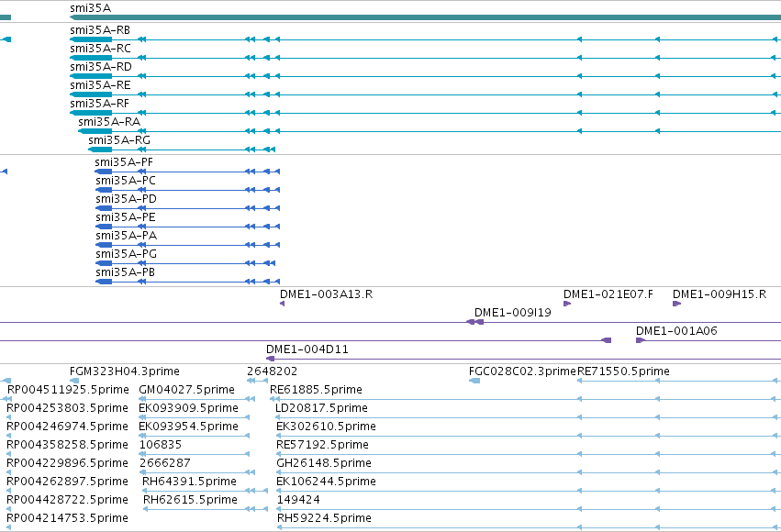Click the DME1-021E07.F label

(x=608, y=294)
